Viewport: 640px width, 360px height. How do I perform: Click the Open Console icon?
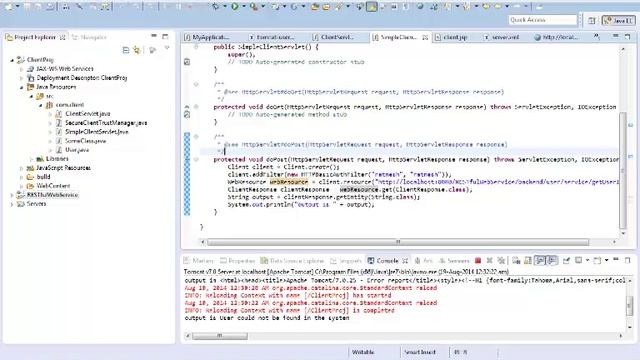click(597, 260)
